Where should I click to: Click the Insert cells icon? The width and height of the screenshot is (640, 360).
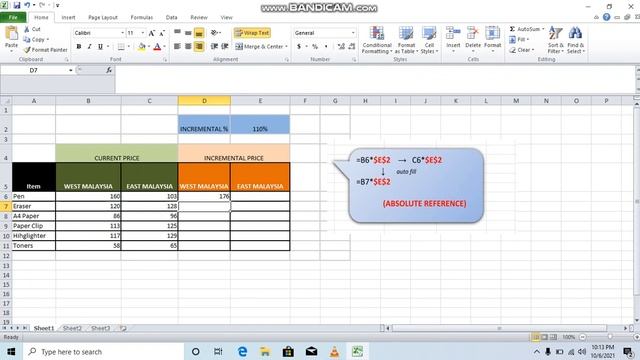pyautogui.click(x=453, y=33)
